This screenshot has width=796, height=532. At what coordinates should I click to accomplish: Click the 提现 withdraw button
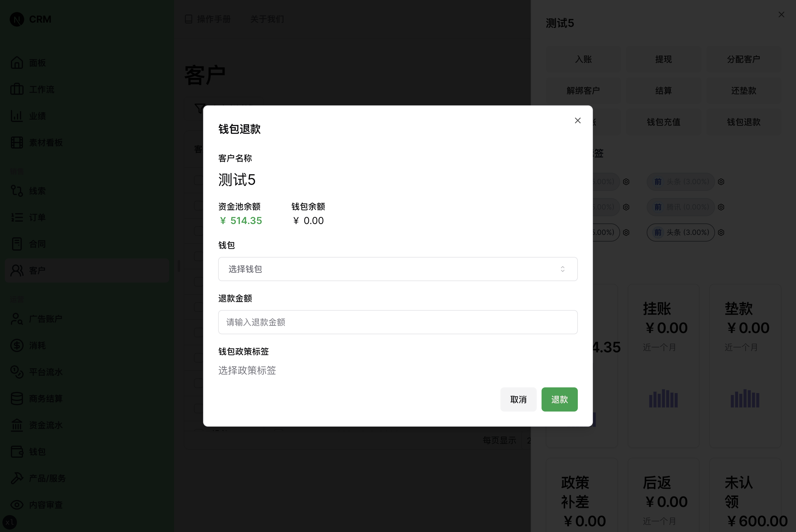[x=663, y=59]
